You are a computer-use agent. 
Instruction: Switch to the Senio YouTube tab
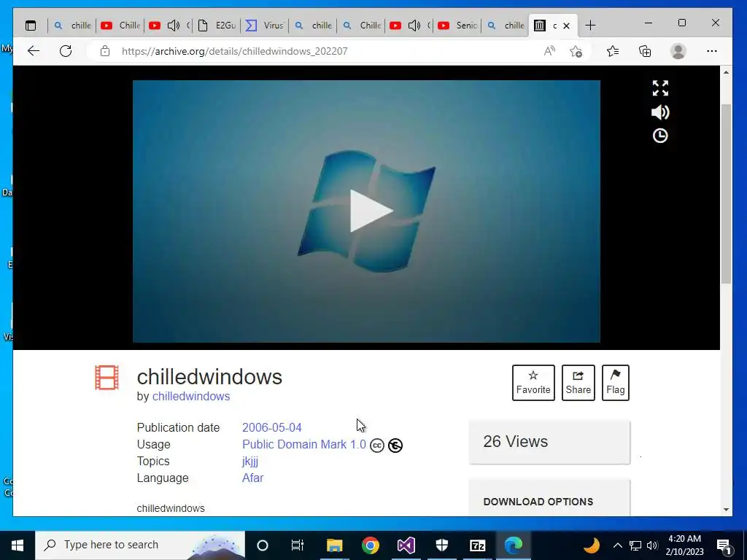point(457,26)
